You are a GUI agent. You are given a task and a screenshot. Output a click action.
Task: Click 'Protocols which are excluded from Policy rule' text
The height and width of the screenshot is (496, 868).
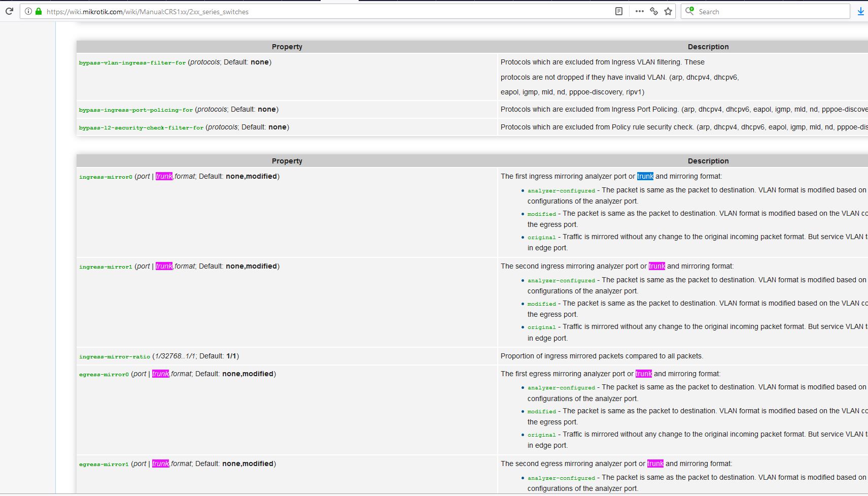pos(684,127)
